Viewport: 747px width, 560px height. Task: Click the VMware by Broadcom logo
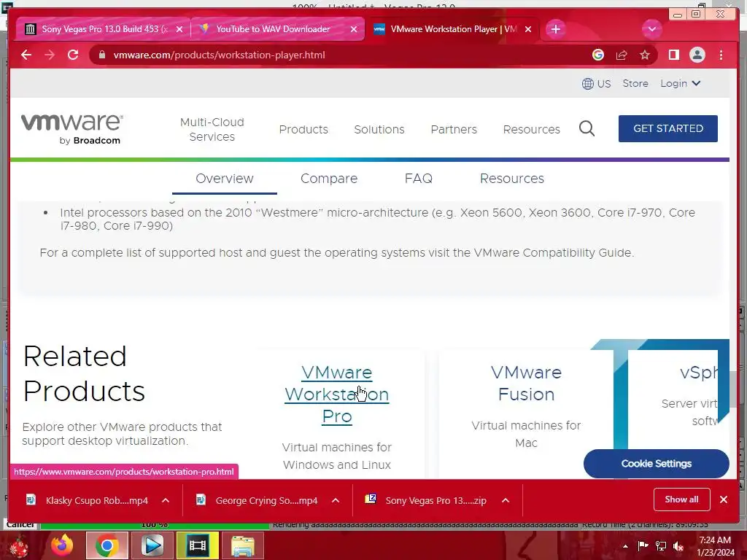pos(72,128)
